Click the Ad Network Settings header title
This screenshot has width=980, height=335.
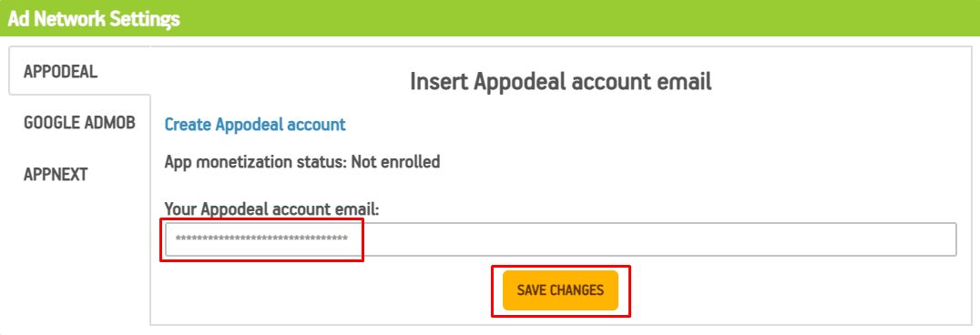point(94,19)
